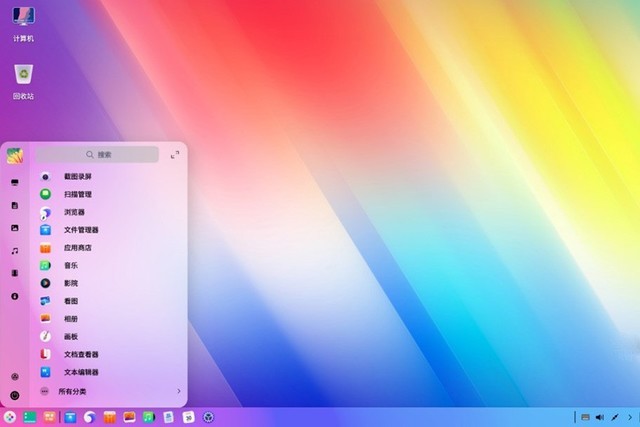The image size is (640, 427).
Task: Click the launcher button on the taskbar
Action: [10, 417]
